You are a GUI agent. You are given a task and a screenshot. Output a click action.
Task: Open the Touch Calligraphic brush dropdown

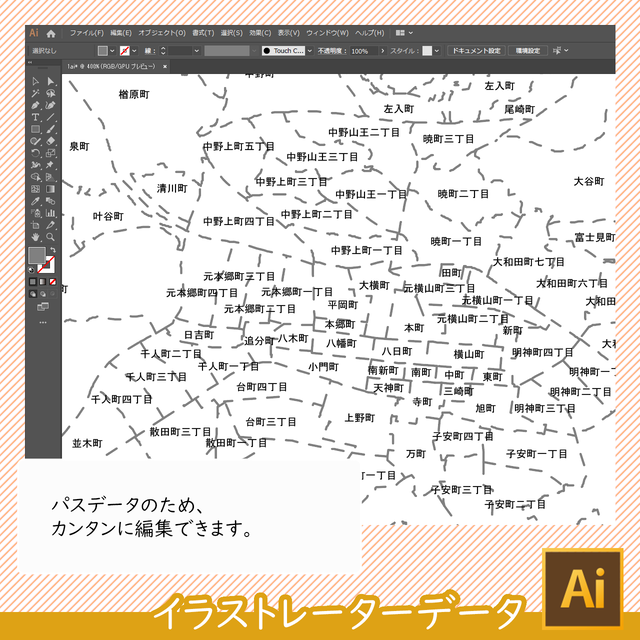pos(309,51)
